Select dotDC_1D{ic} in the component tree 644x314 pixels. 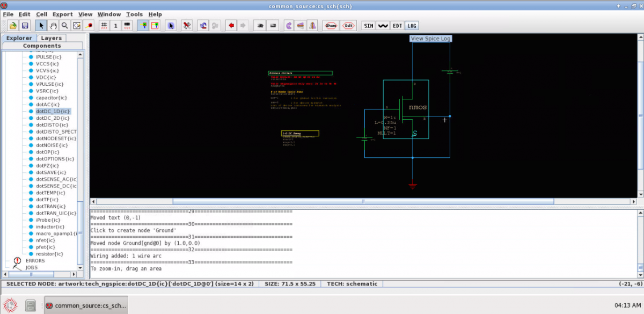tap(53, 111)
